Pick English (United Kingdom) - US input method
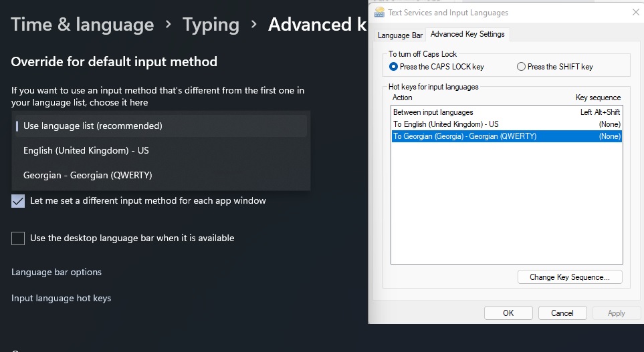The image size is (644, 352). [160, 150]
